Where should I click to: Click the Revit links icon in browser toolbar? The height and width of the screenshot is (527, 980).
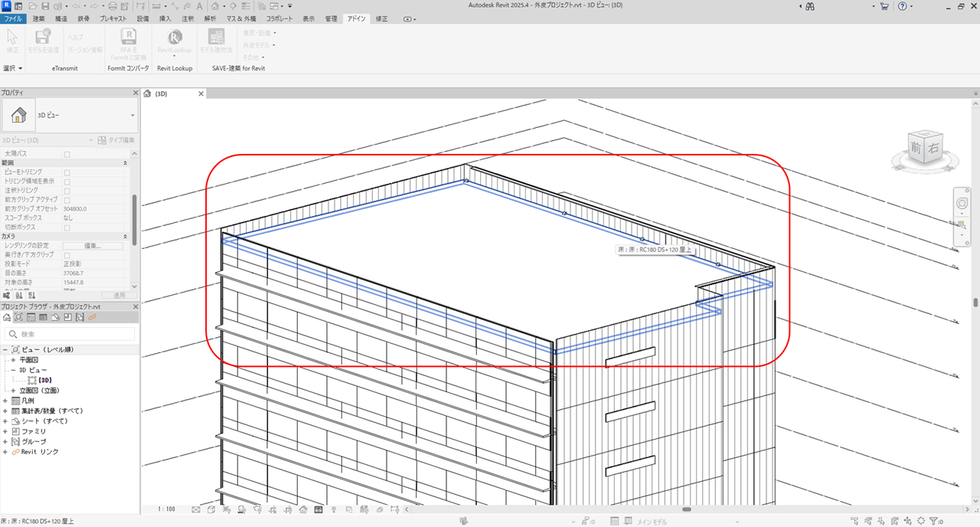coord(92,317)
